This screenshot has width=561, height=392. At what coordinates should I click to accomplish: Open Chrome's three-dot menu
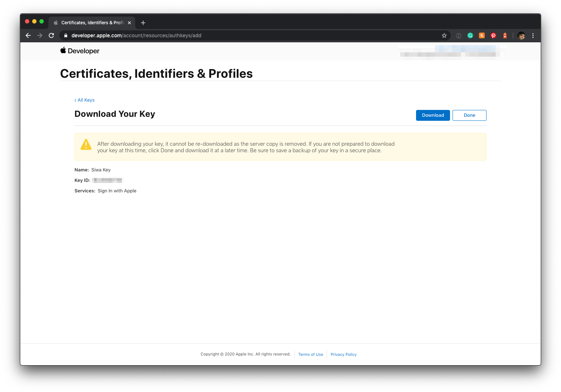point(533,35)
